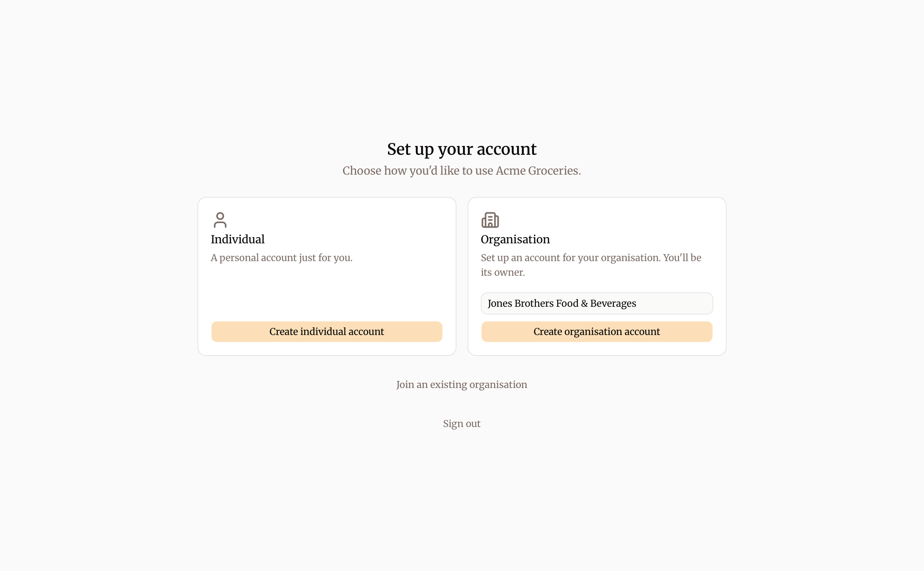924x571 pixels.
Task: Click the Individual card heading
Action: pyautogui.click(x=238, y=239)
